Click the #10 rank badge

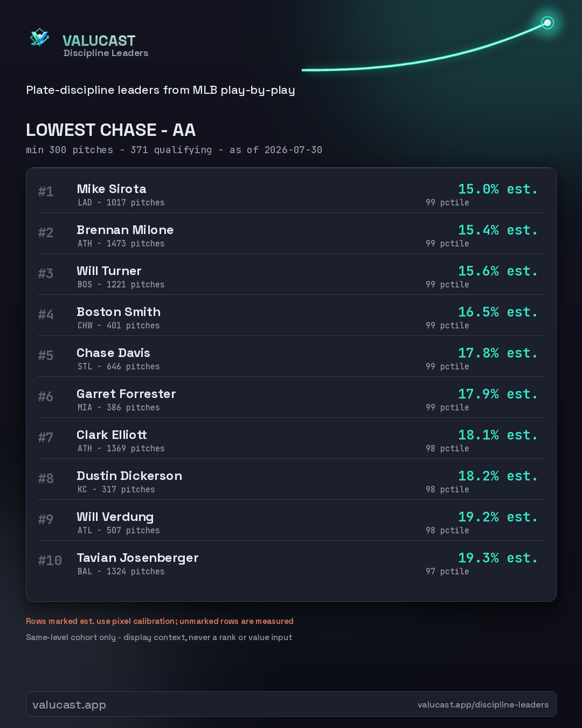point(50,561)
